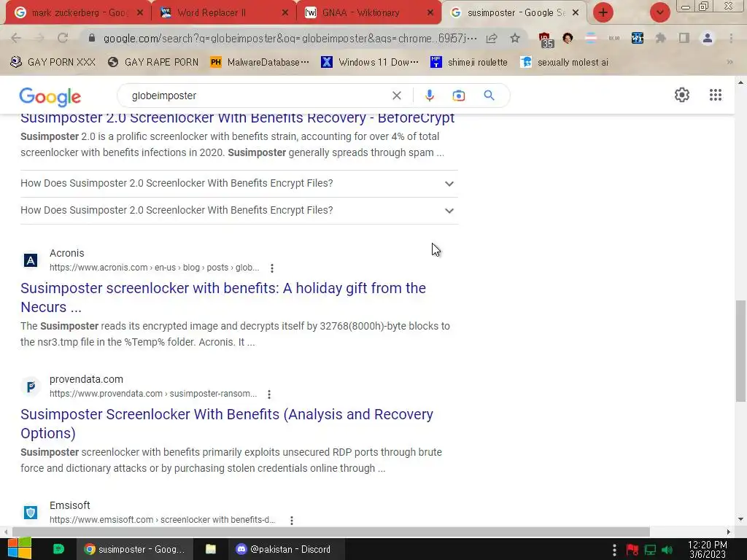Start a voice search with the microphone
The width and height of the screenshot is (747, 560).
click(x=429, y=96)
